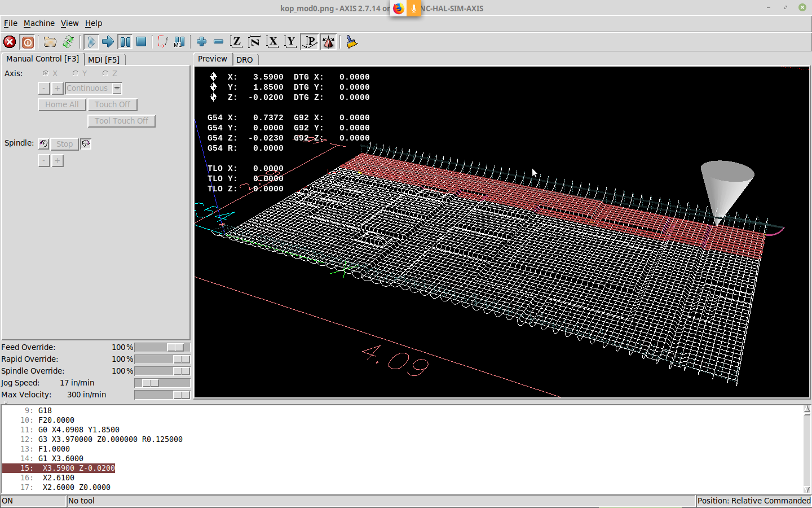Switch to the MDI [F5] tab
The height and width of the screenshot is (508, 812).
pyautogui.click(x=104, y=59)
